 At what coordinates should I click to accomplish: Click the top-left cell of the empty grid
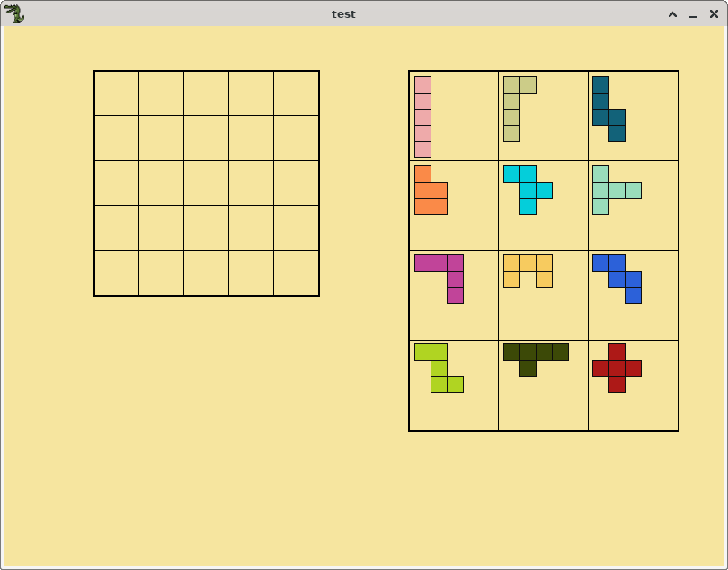[117, 94]
